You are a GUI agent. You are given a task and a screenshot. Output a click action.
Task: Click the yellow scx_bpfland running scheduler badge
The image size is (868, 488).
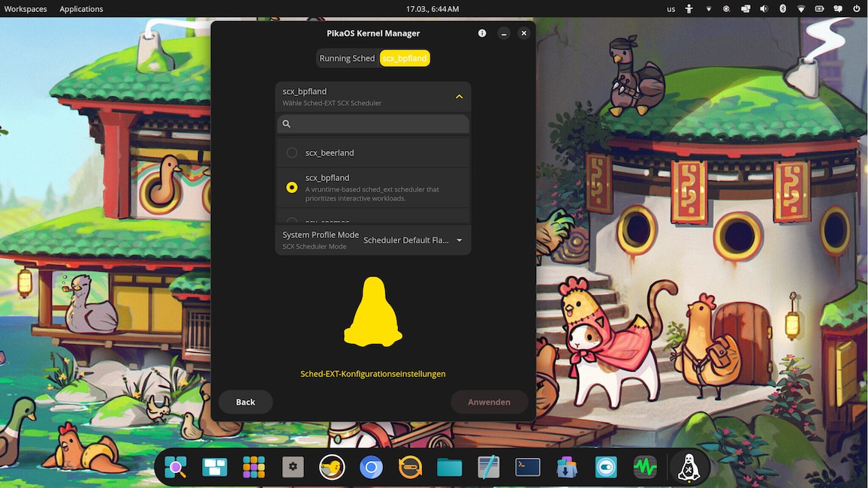point(405,58)
